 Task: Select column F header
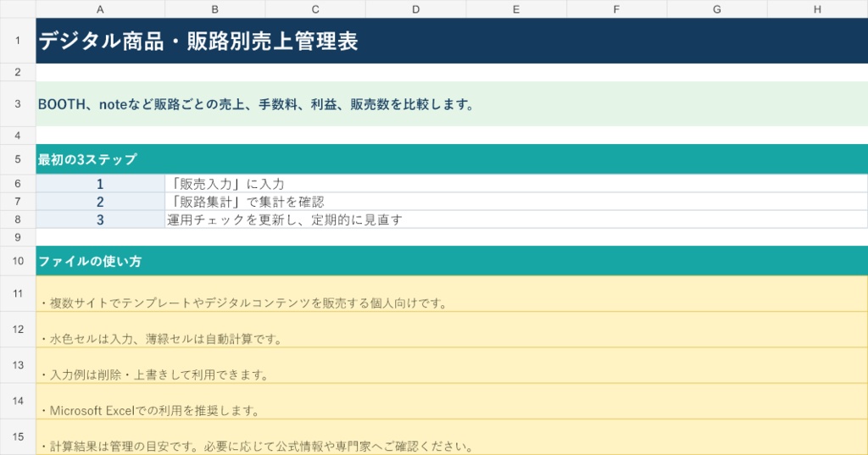pyautogui.click(x=617, y=8)
